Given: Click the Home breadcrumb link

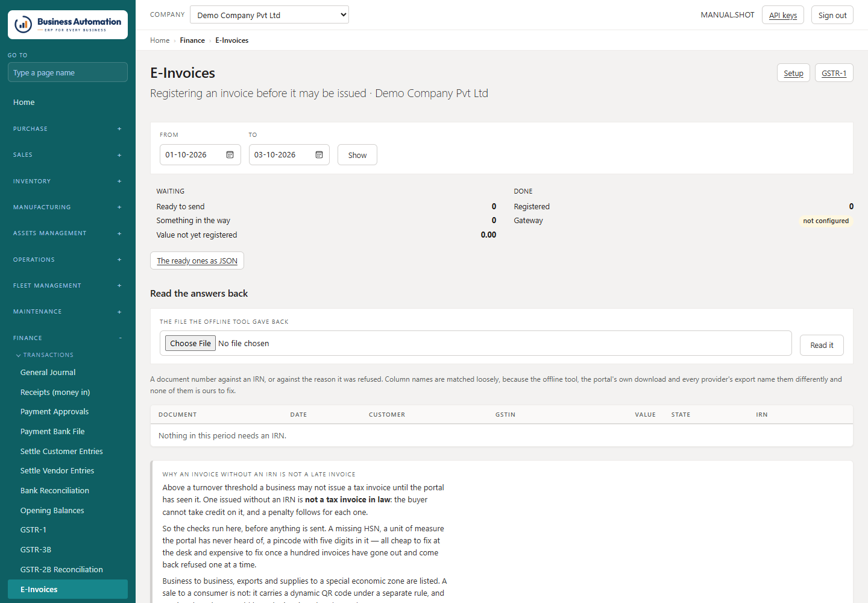Looking at the screenshot, I should (x=160, y=40).
